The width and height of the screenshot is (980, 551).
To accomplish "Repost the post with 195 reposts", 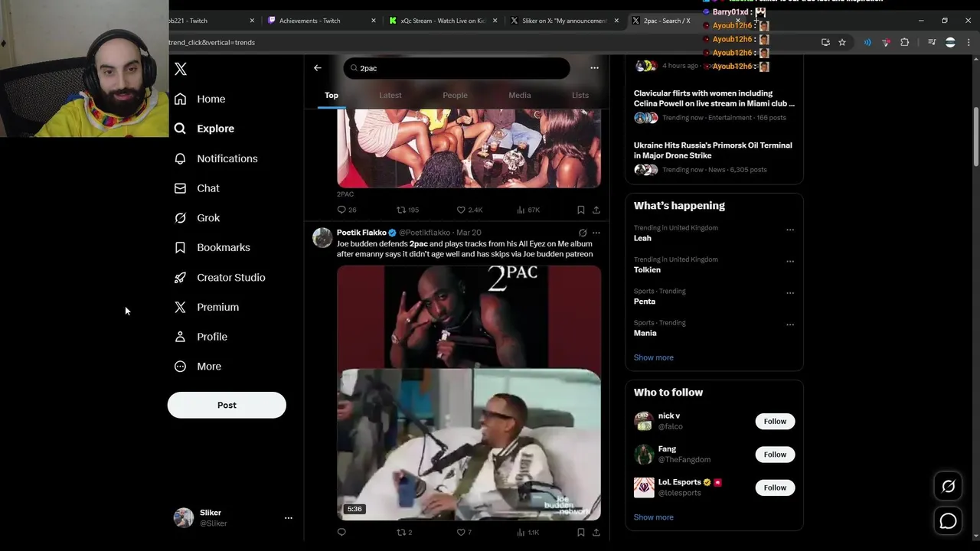I will [x=407, y=210].
